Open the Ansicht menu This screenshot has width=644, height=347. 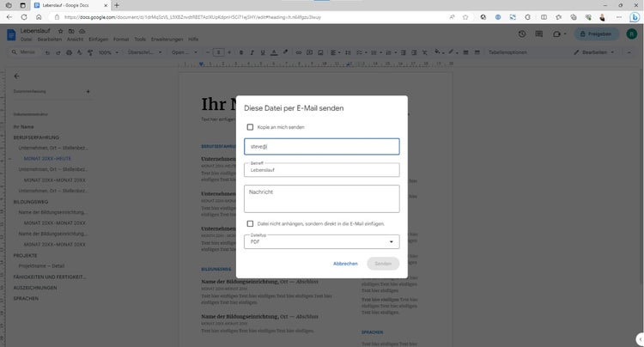coord(76,40)
